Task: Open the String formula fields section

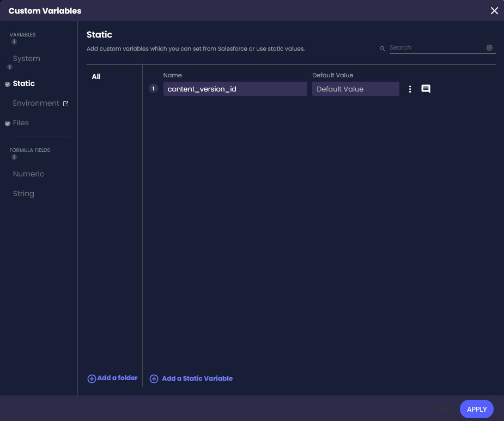Action: 23,194
